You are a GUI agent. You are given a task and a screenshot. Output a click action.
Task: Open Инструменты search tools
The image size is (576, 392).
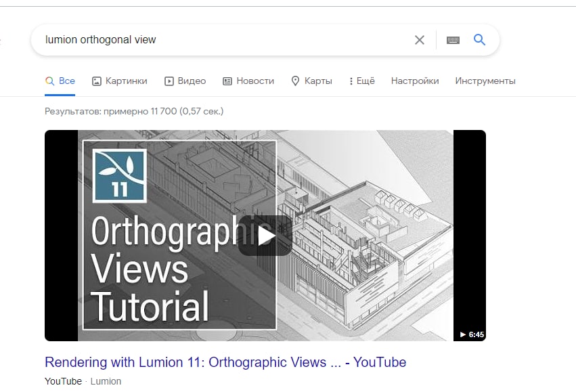coord(485,81)
